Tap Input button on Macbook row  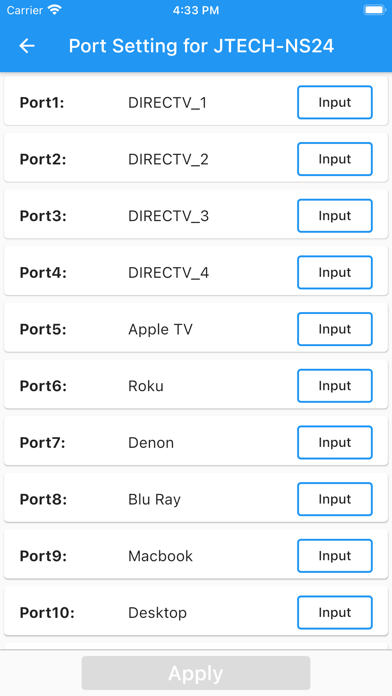tap(335, 556)
